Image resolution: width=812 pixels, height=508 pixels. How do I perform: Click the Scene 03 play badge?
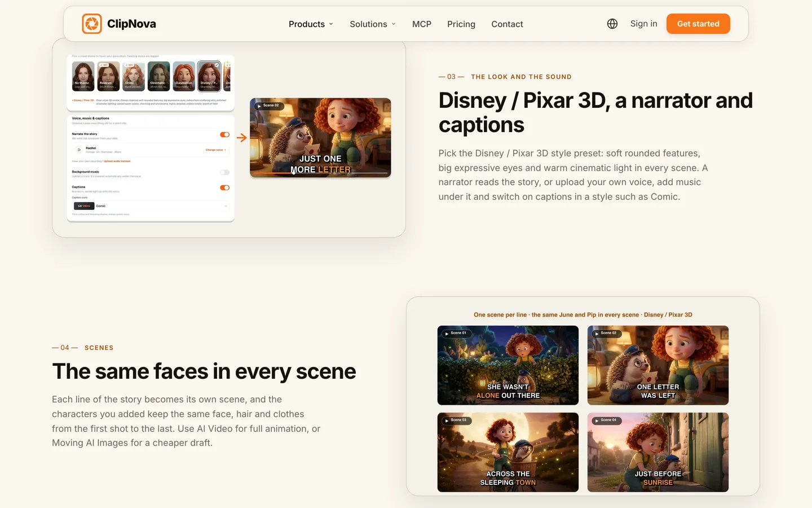point(456,420)
